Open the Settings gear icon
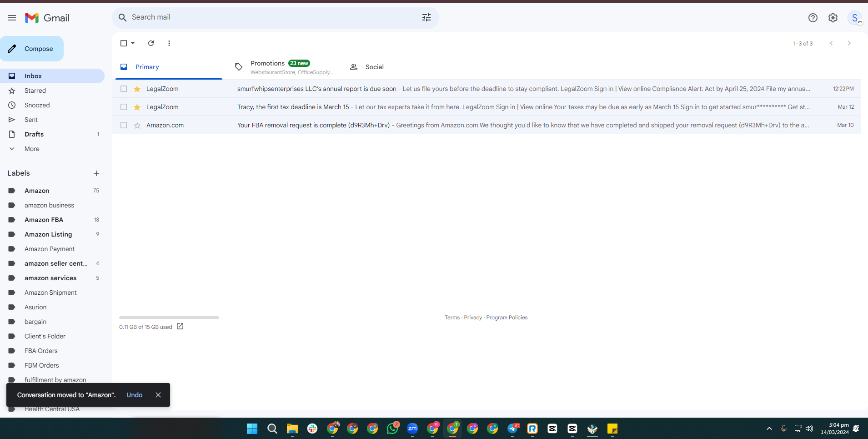 point(833,18)
